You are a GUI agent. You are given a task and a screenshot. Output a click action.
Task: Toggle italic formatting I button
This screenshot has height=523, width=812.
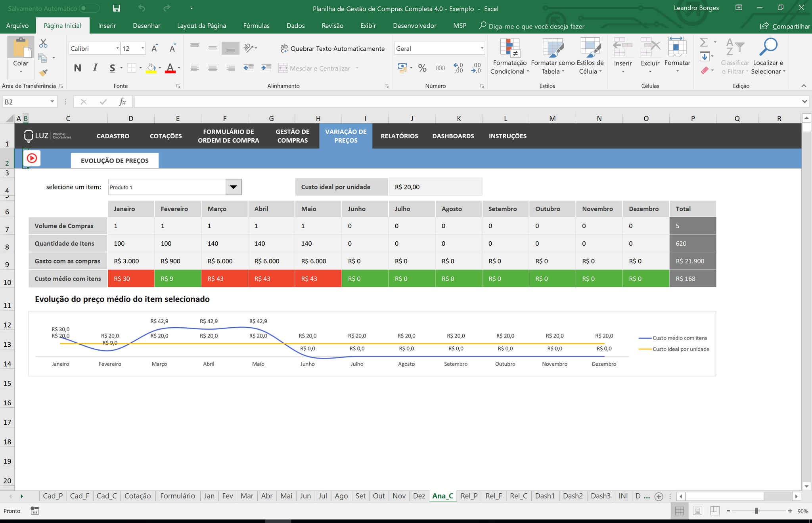(95, 68)
